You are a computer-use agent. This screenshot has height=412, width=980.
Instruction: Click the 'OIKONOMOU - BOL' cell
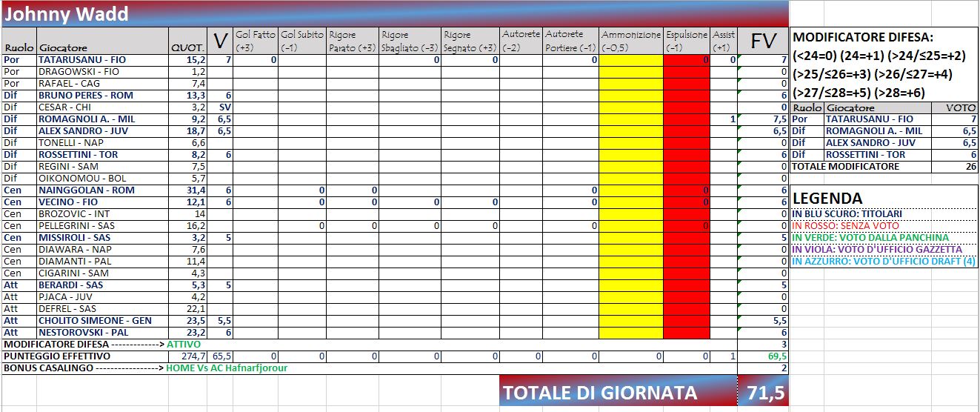click(x=102, y=178)
